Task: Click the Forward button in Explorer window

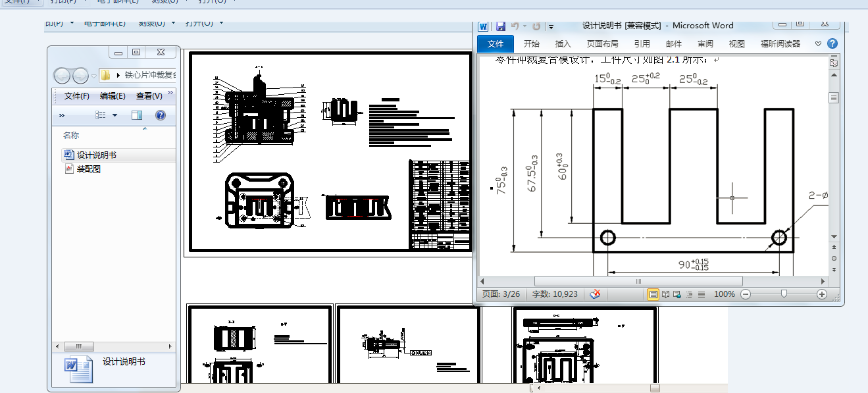Action: point(80,76)
